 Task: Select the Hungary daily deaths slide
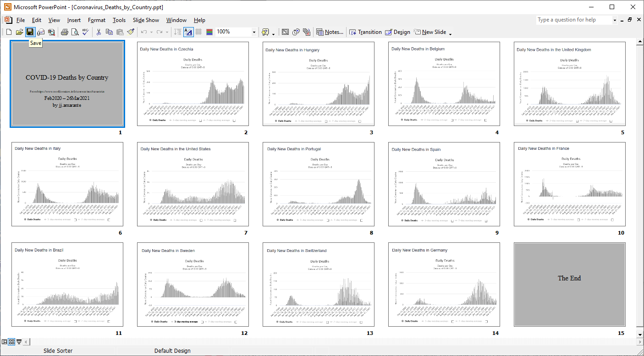[x=319, y=84]
